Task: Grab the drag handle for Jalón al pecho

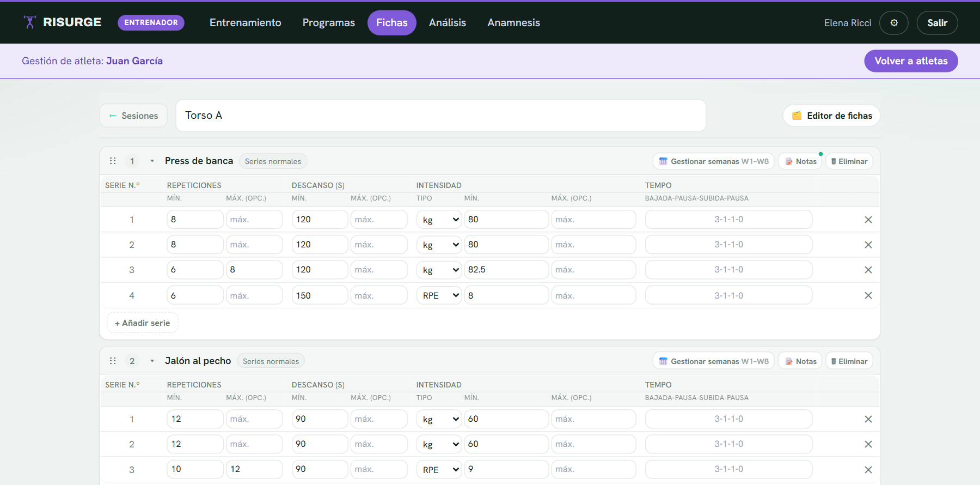Action: point(113,361)
